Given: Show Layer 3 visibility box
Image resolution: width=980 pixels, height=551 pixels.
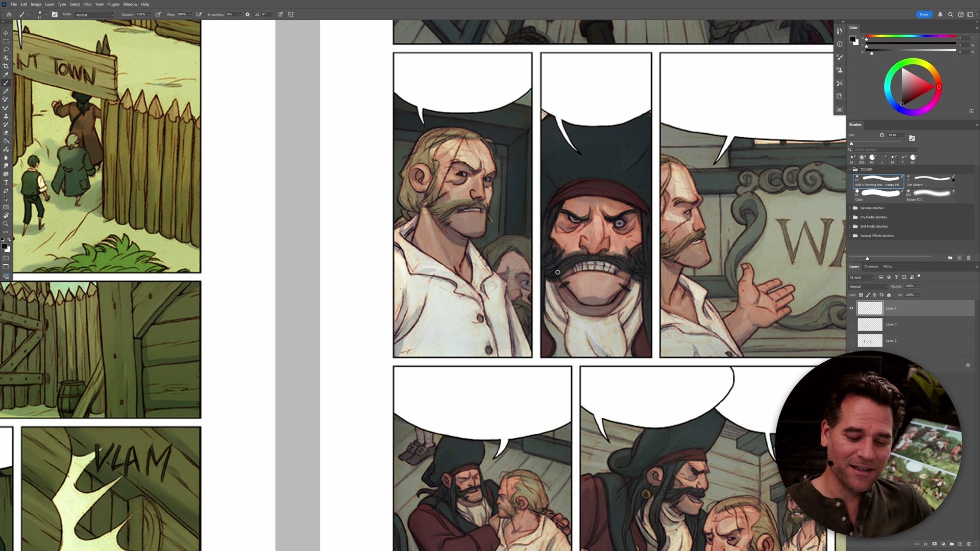Looking at the screenshot, I should coord(851,324).
